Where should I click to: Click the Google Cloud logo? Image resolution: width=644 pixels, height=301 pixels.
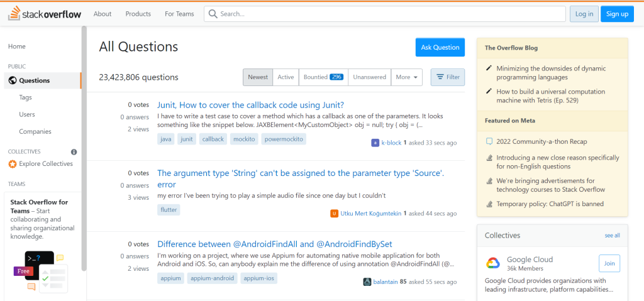click(492, 263)
